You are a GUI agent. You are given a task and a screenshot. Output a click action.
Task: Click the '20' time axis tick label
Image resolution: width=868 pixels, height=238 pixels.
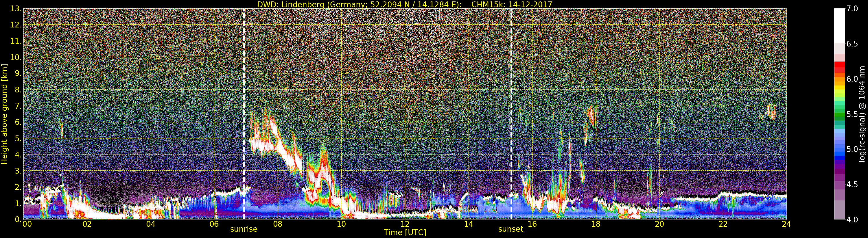(659, 224)
